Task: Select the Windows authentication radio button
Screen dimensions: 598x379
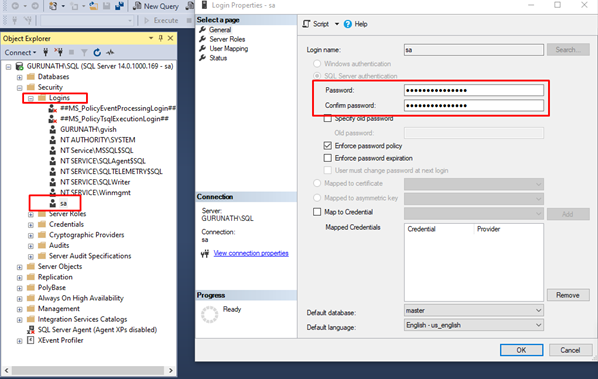Action: pos(317,64)
